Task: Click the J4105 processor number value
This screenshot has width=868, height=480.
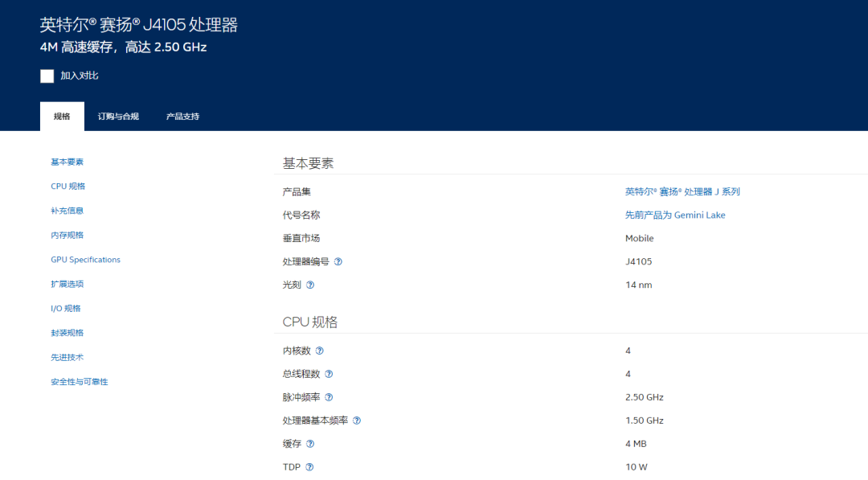Action: pos(639,261)
